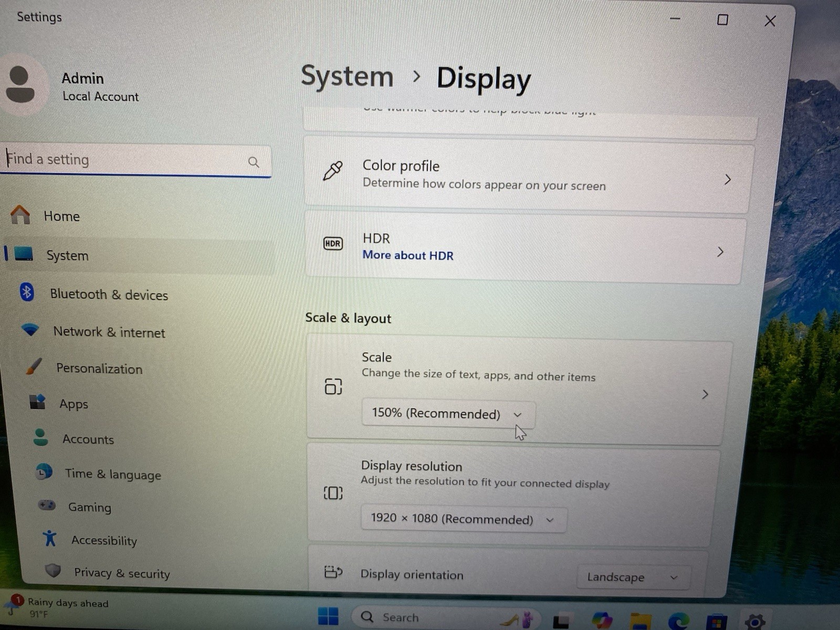Screen dimensions: 840x630
Task: Open File Explorer from the taskbar
Action: coord(640,621)
